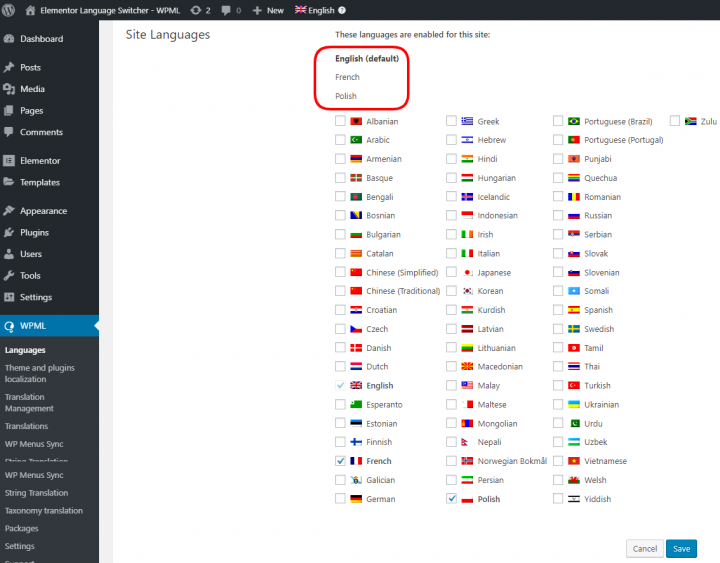
Task: Click the Norwegian Bokmål flag icon
Action: point(467,461)
